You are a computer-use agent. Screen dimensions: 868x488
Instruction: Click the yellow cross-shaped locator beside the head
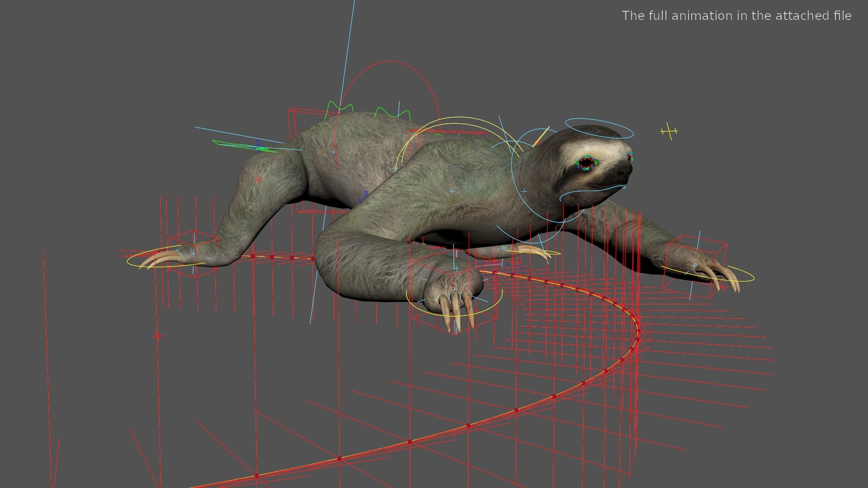(x=669, y=131)
